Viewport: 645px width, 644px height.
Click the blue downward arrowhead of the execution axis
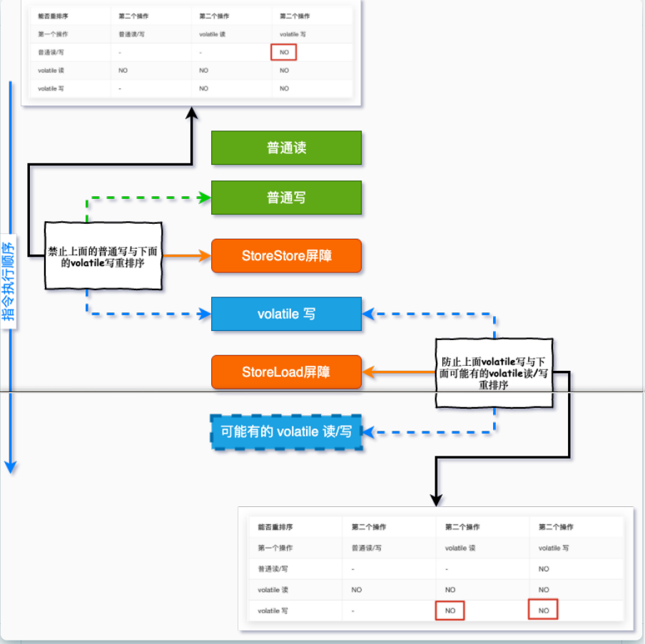[x=10, y=467]
